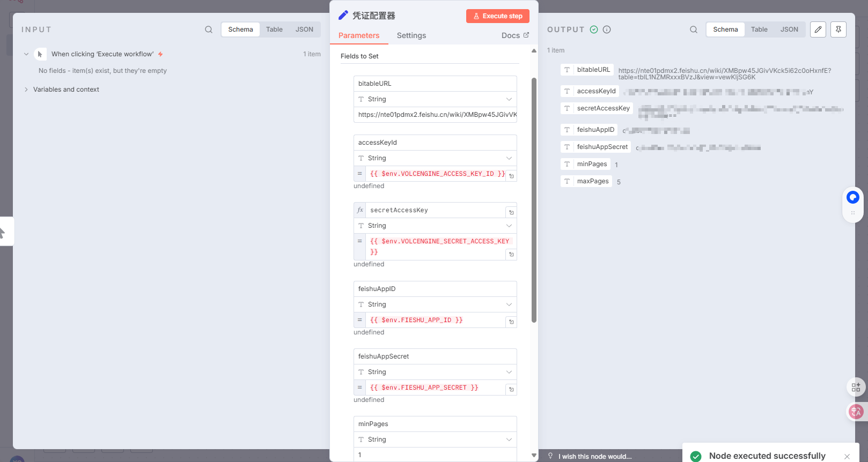The height and width of the screenshot is (462, 868).
Task: Click the blue chat assistant bubble icon
Action: coord(853,197)
